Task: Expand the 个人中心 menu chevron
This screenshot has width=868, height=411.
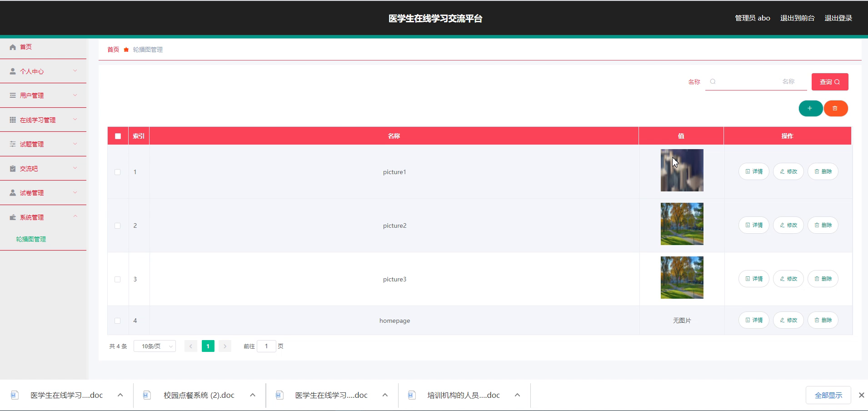Action: tap(75, 71)
